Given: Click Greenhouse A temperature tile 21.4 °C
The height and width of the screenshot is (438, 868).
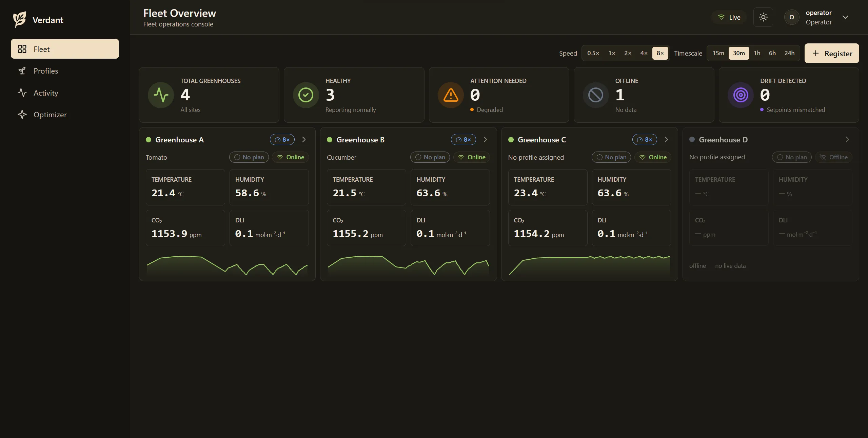Looking at the screenshot, I should click(x=185, y=187).
